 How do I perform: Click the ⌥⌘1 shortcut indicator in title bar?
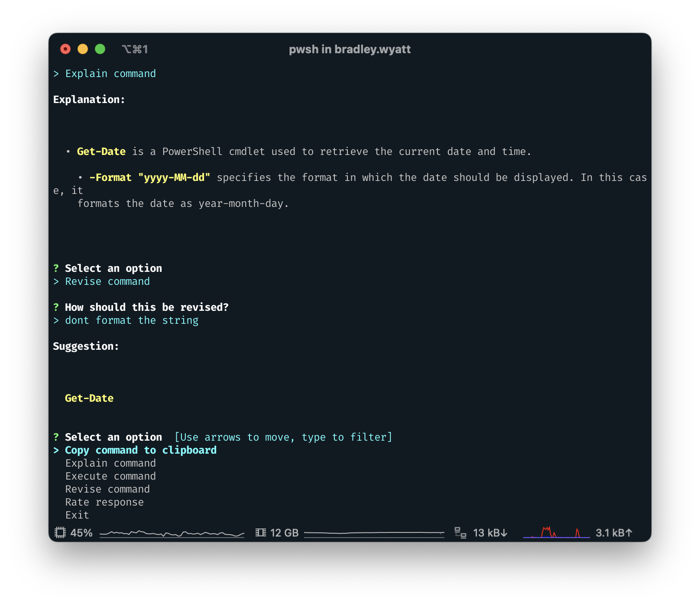(x=135, y=49)
